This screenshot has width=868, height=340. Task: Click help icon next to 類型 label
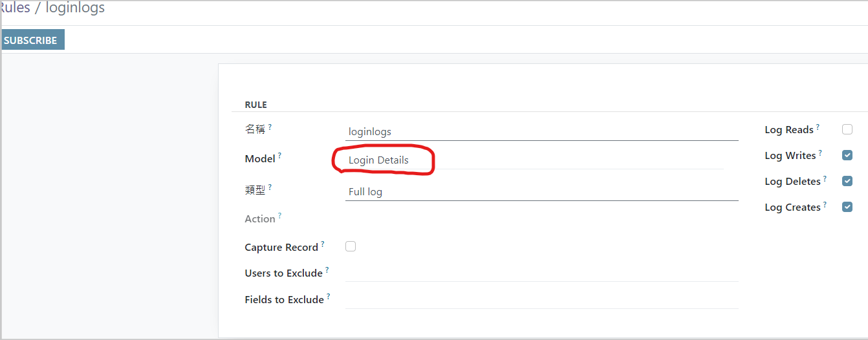(270, 187)
